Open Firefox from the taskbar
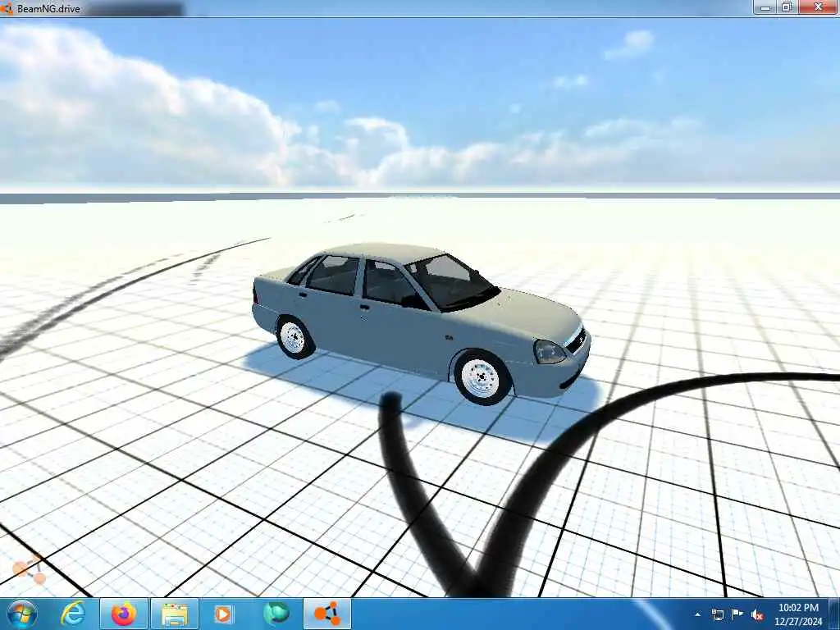Screen dimensions: 840x630 pos(124,614)
